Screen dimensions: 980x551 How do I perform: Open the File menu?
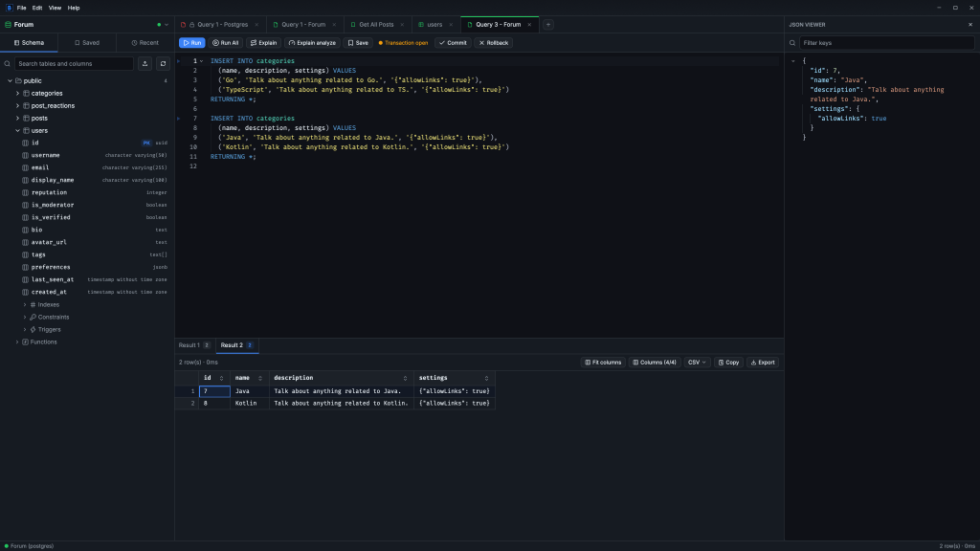pos(21,8)
